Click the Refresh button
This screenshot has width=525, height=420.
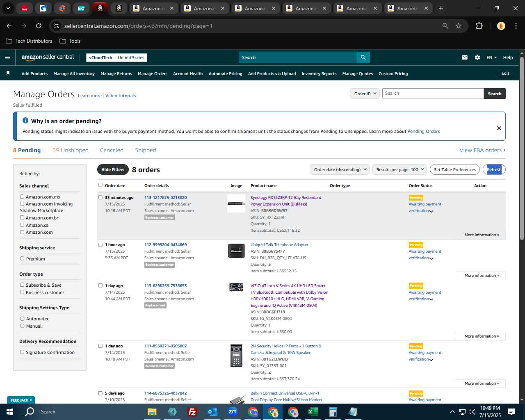click(494, 169)
